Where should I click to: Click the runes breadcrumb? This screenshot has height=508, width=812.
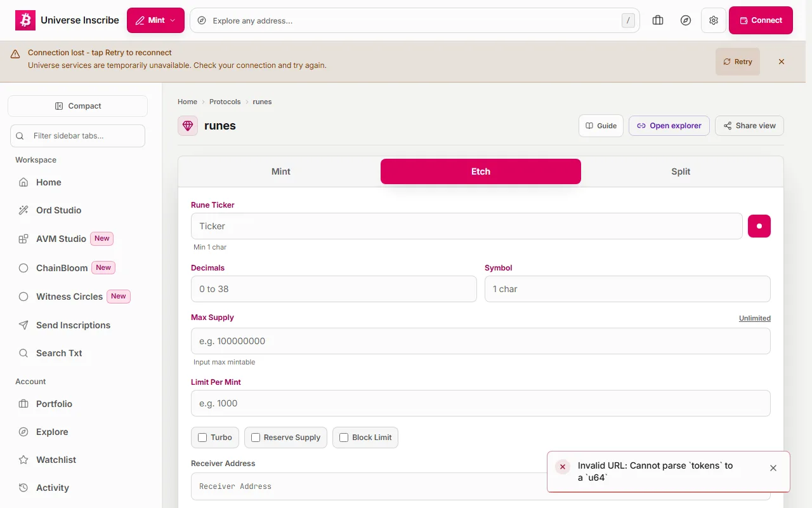coord(262,102)
